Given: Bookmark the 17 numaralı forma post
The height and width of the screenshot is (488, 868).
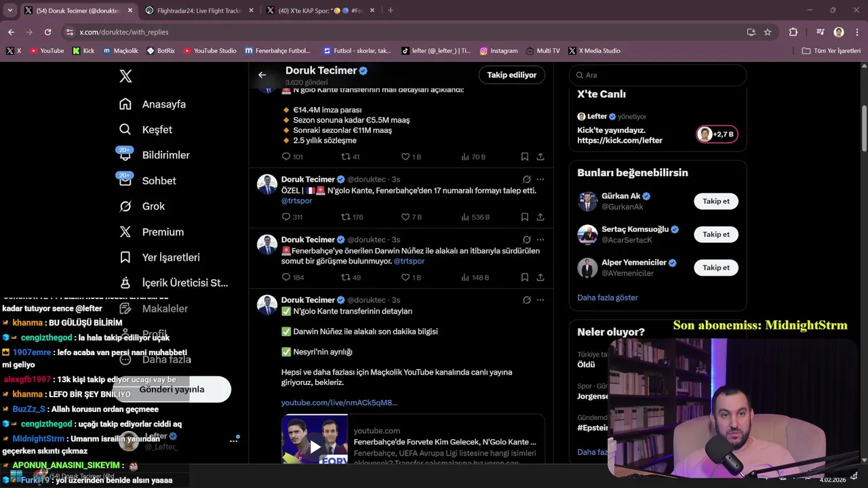Looking at the screenshot, I should click(524, 217).
